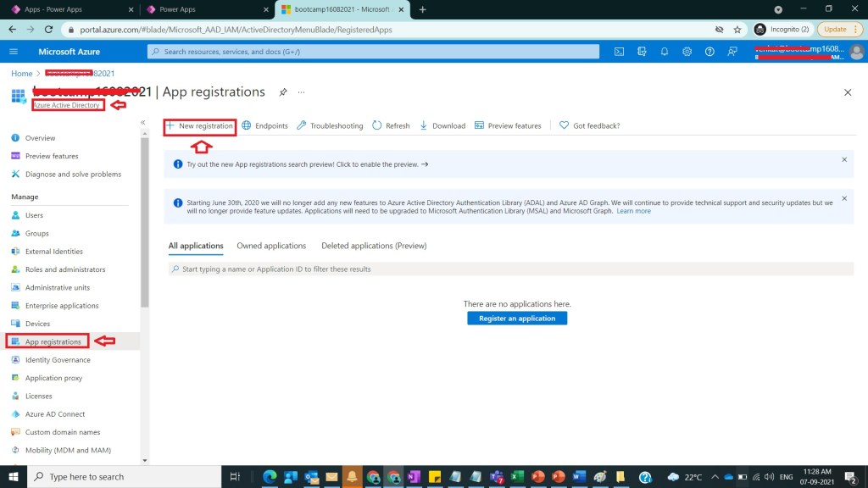Click the Windows Start button
This screenshot has height=488, width=868.
click(x=14, y=476)
